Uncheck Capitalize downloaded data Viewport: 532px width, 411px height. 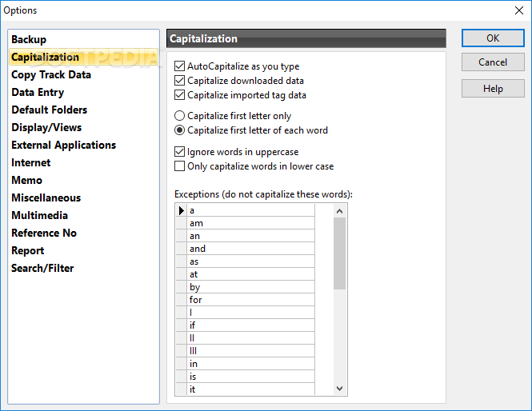180,81
